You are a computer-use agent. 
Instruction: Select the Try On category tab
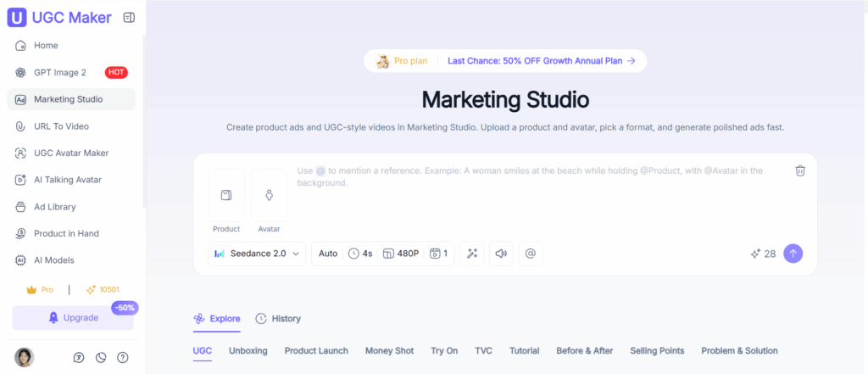[444, 351]
